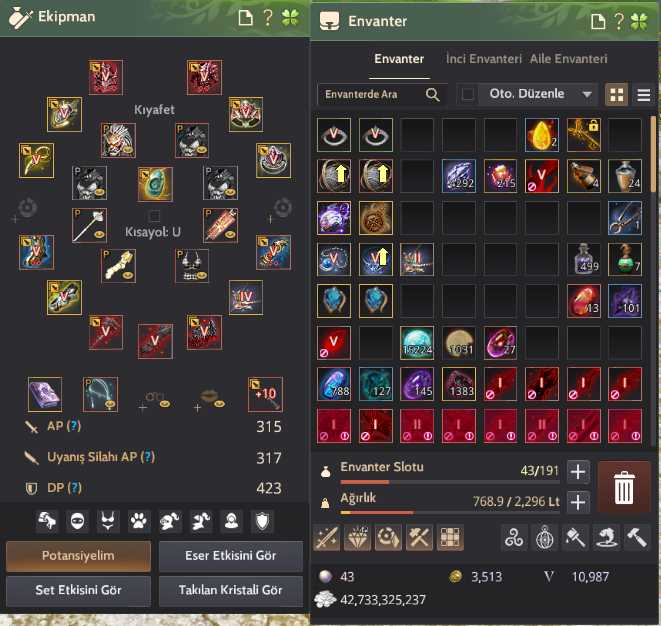The width and height of the screenshot is (661, 626).
Task: Switch inventory to list view icon
Action: (643, 94)
